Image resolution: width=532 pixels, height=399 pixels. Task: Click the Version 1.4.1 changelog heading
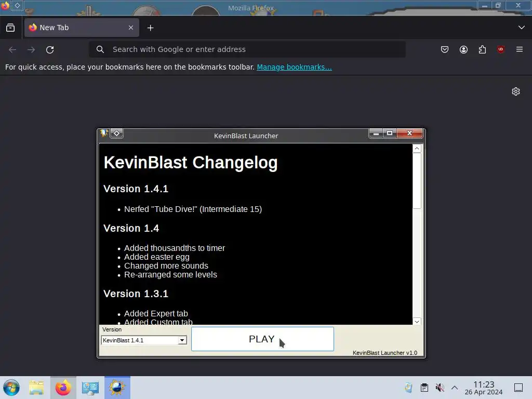(136, 189)
